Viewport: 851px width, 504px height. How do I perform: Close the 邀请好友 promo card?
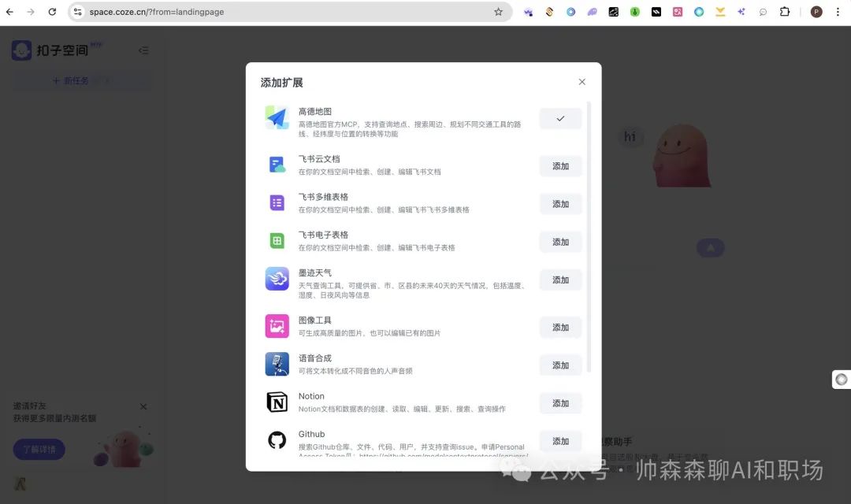[143, 406]
